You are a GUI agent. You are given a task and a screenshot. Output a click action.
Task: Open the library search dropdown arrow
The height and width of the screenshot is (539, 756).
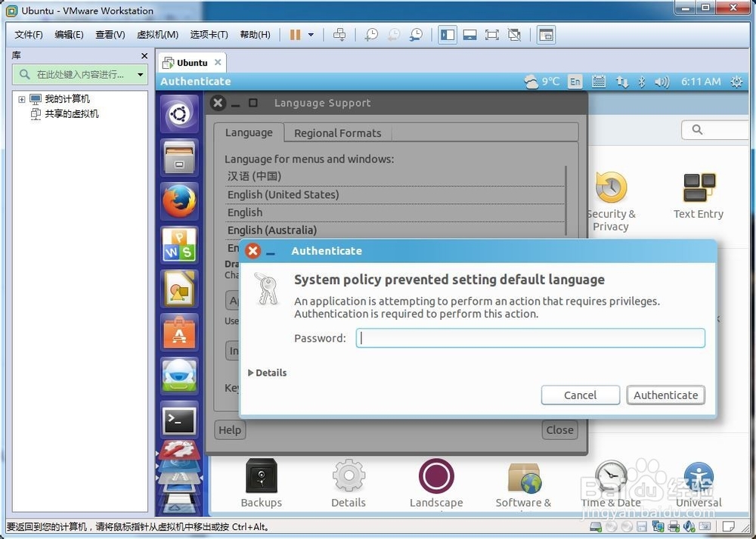point(141,75)
